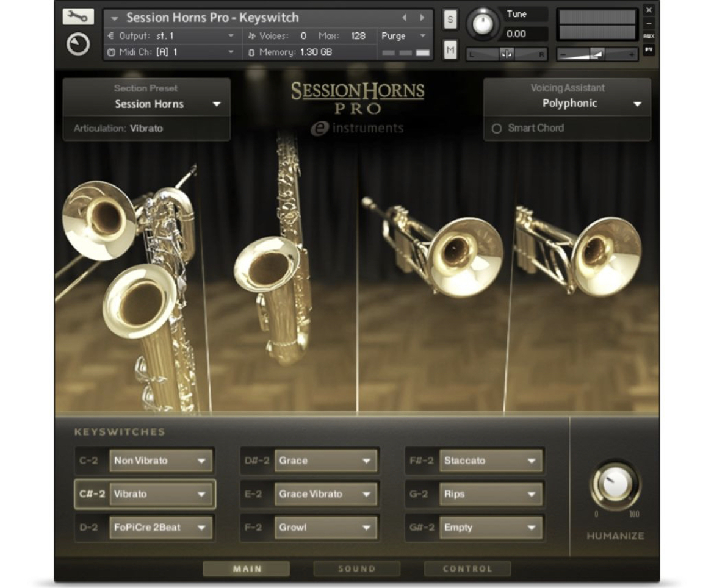The width and height of the screenshot is (714, 588).
Task: Close the instrument with X icon
Action: [x=649, y=10]
